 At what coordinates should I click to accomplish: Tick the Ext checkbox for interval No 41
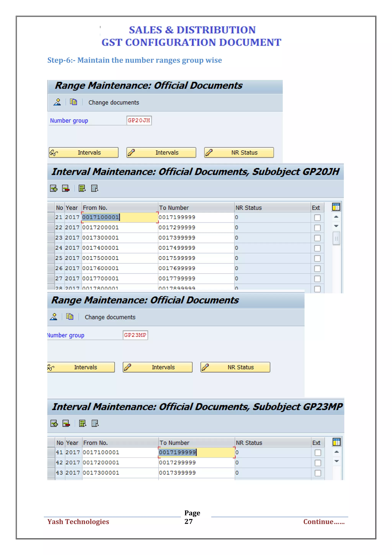click(x=318, y=453)
